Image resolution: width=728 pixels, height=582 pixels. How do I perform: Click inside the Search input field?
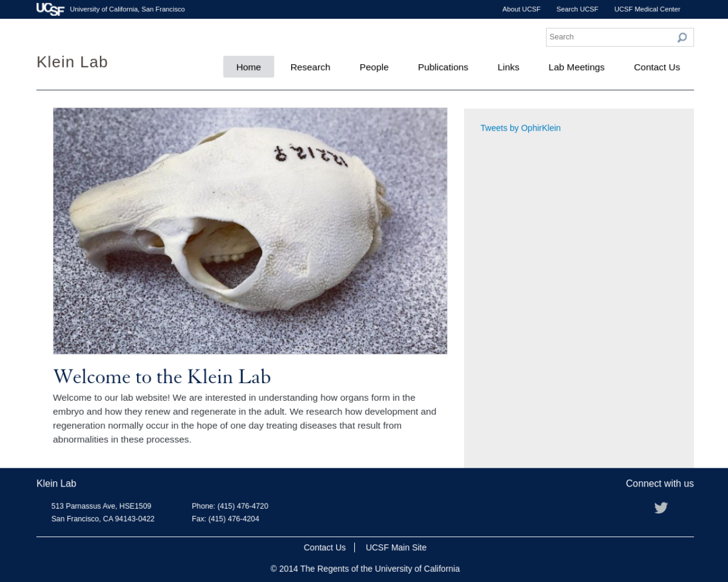[x=611, y=37]
